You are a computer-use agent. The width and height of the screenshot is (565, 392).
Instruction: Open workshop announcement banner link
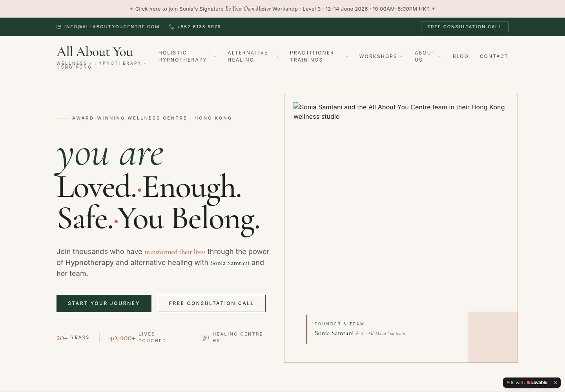(282, 9)
